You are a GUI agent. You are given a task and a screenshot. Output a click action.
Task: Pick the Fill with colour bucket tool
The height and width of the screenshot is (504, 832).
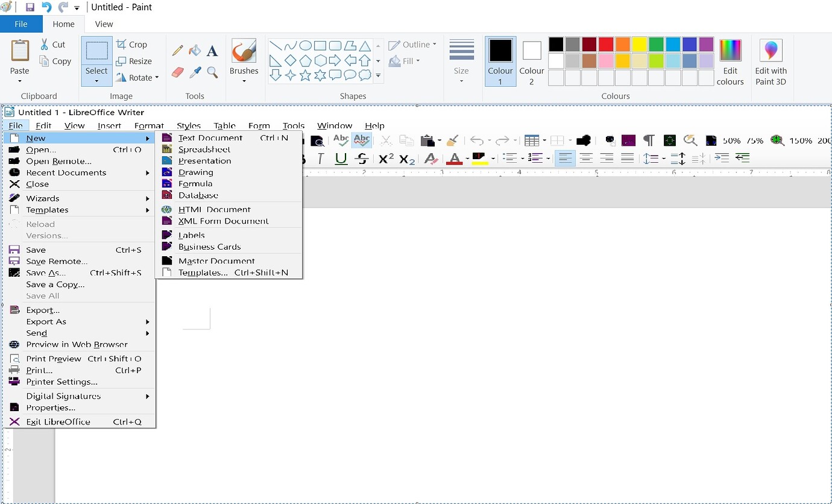pos(195,51)
